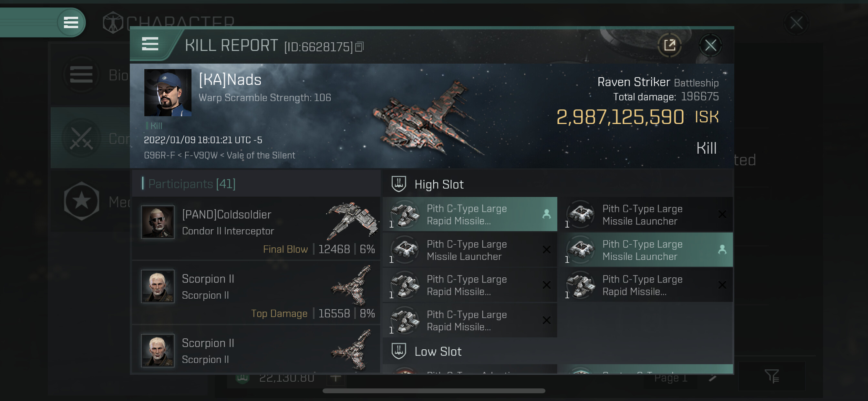Image resolution: width=868 pixels, height=401 pixels.
Task: Open the main menu in top-left corner
Action: coord(71,23)
